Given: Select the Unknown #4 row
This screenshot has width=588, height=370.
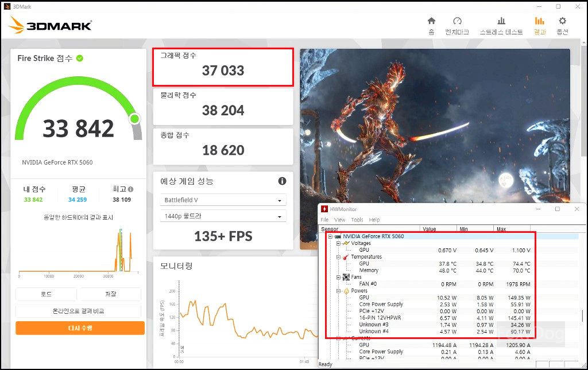Looking at the screenshot, I should [x=448, y=332].
